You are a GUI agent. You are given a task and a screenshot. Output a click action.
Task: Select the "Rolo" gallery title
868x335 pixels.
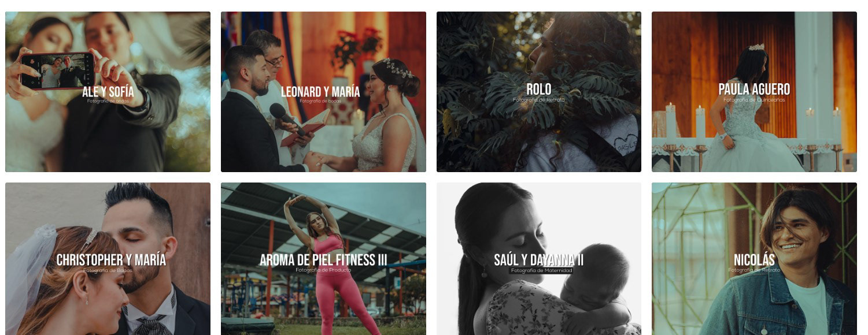pos(539,90)
